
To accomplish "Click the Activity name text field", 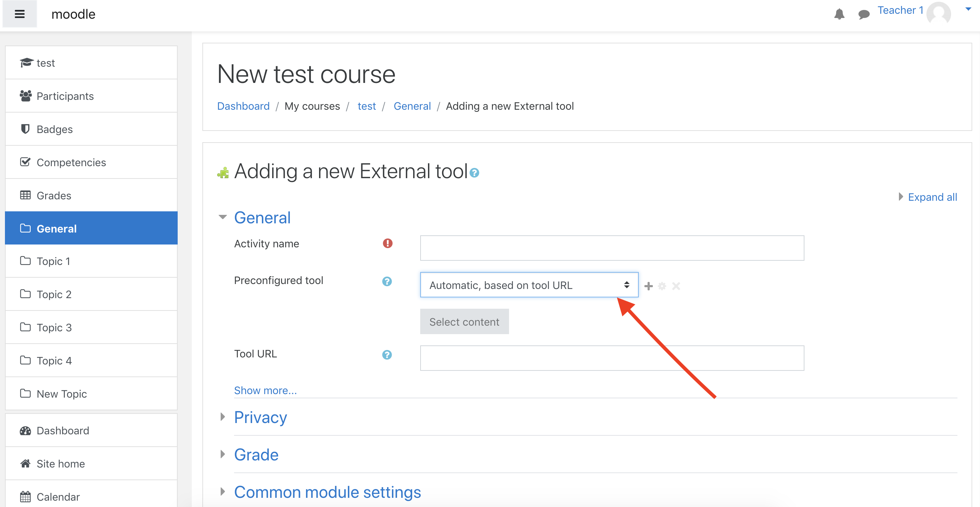I will (x=612, y=248).
